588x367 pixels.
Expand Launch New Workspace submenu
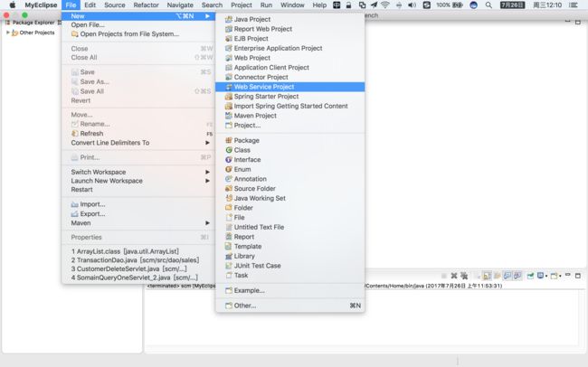138,181
